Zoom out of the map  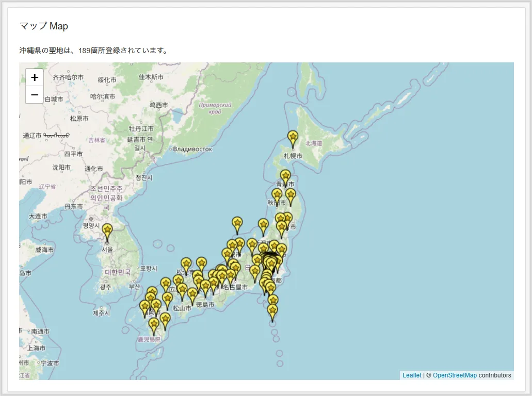[34, 95]
